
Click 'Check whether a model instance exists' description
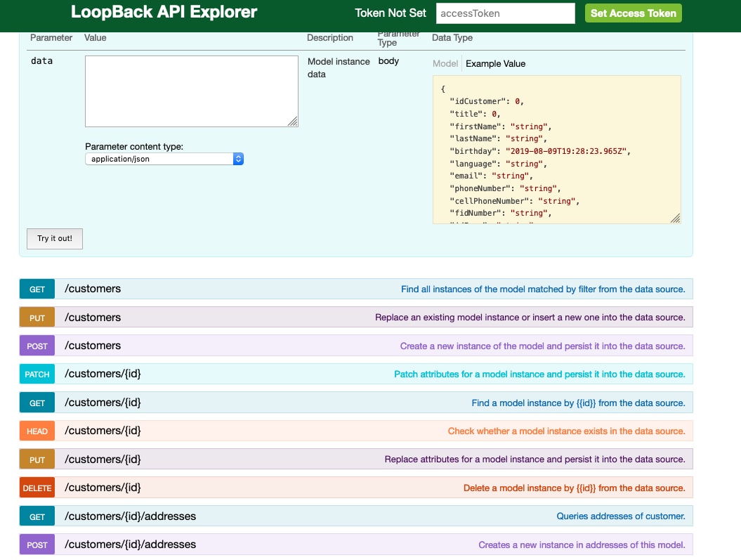point(566,431)
